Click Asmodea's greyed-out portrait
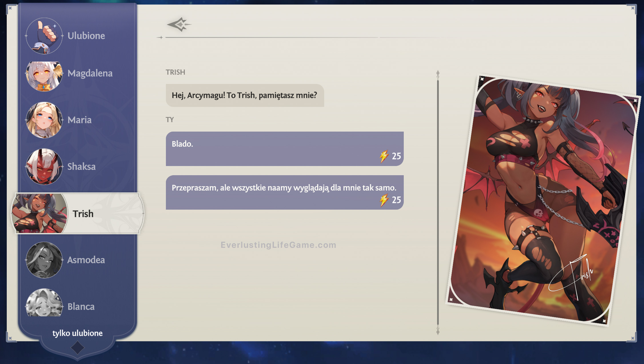Image resolution: width=644 pixels, height=364 pixels. point(44,260)
